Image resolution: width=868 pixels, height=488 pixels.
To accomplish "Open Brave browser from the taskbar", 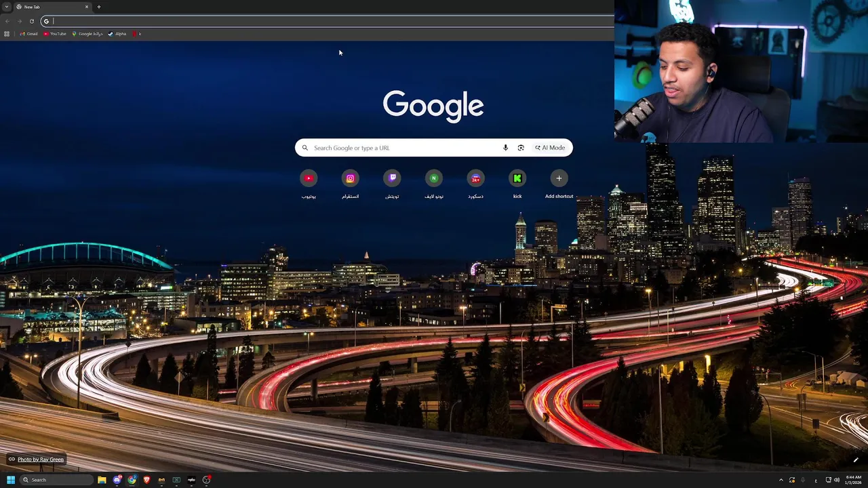I will (146, 480).
